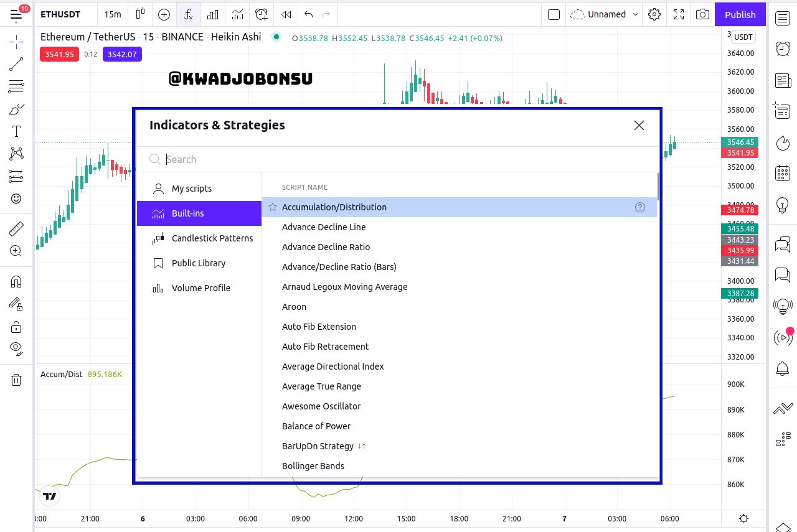Viewport: 797px width, 532px height.
Task: Open the calendar panel icon
Action: point(783,173)
